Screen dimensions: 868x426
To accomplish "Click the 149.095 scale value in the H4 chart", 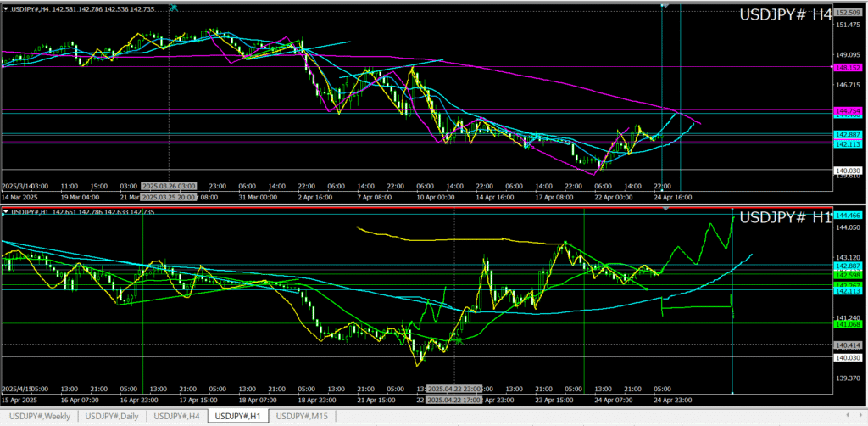I will point(847,55).
